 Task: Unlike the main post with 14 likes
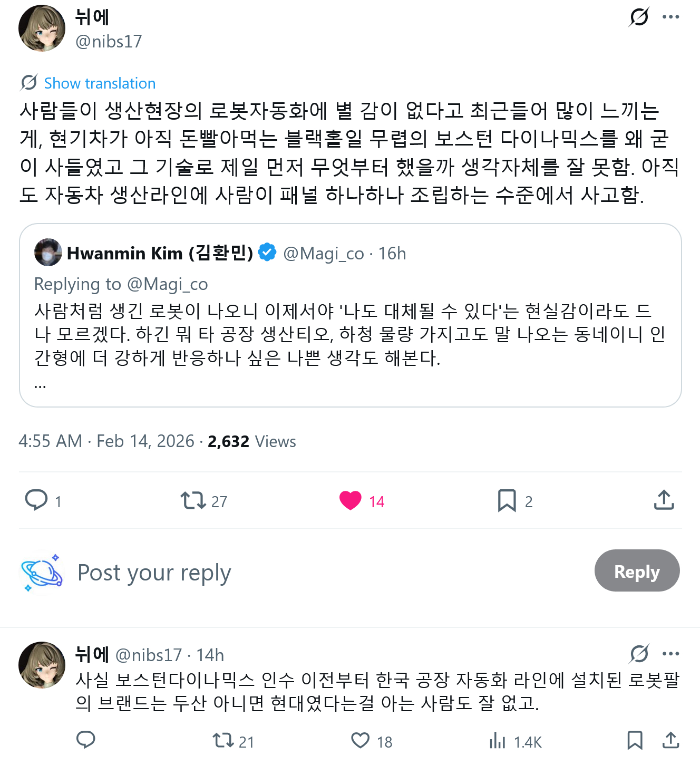point(351,500)
